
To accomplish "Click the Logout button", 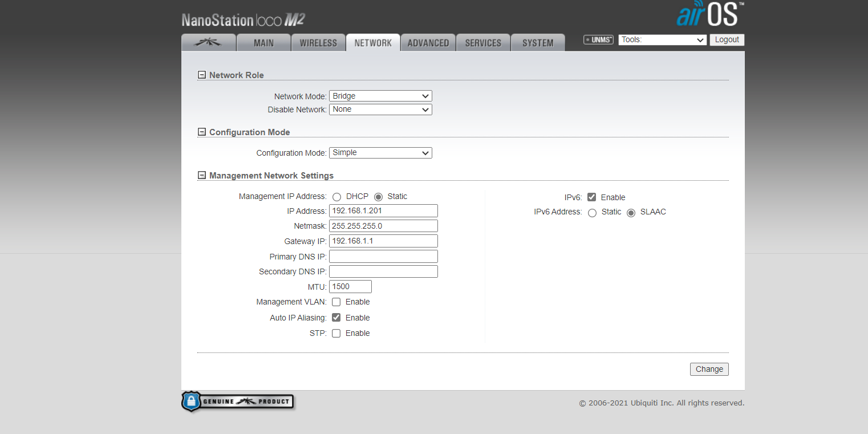I will tap(727, 40).
